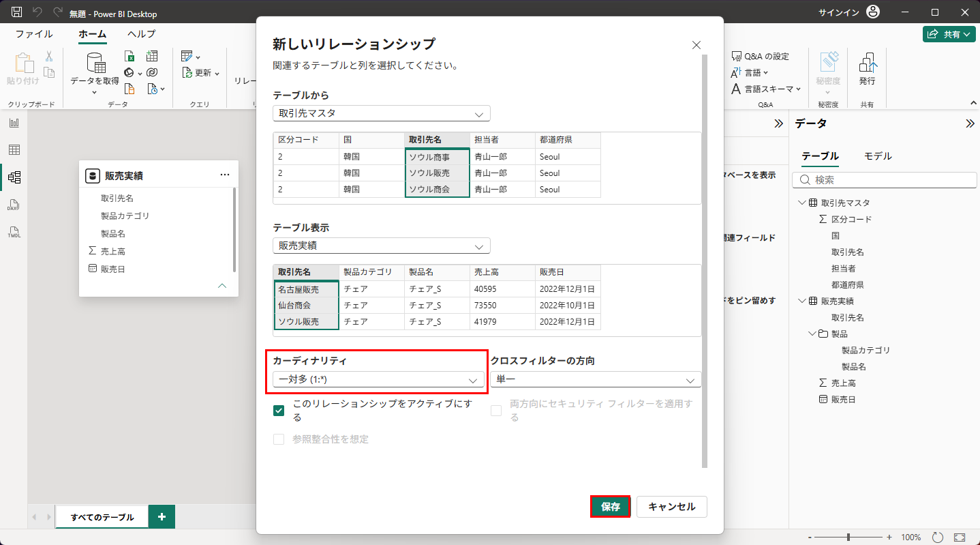Viewport: 980px width, 545px height.
Task: Select 製品カテゴリ column header in 販売実績 preview
Action: [371, 272]
